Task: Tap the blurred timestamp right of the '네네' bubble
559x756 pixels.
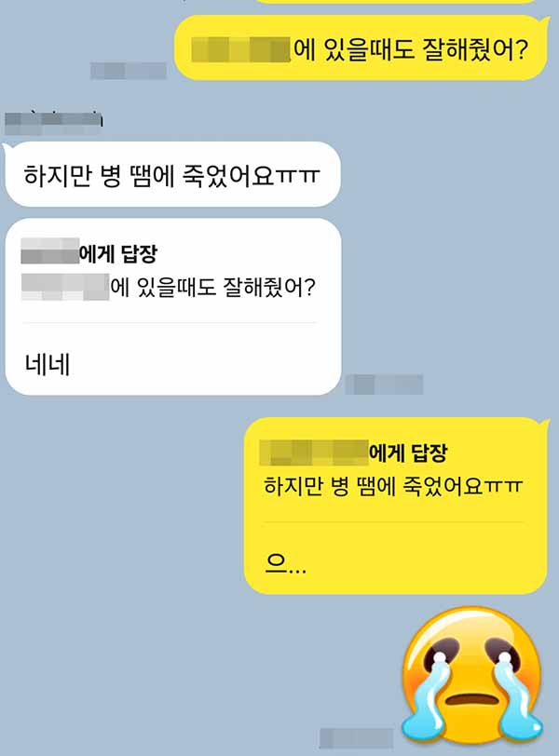Action: (385, 385)
